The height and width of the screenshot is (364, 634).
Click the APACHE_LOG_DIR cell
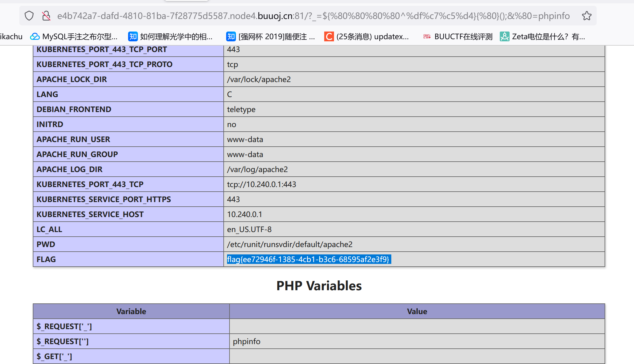[x=128, y=169]
